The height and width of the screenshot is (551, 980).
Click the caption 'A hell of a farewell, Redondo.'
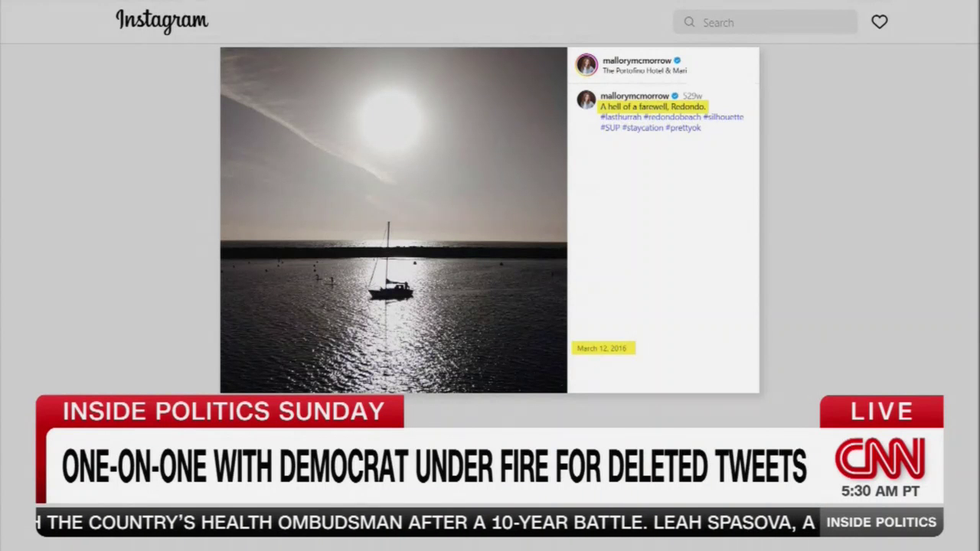(x=653, y=106)
